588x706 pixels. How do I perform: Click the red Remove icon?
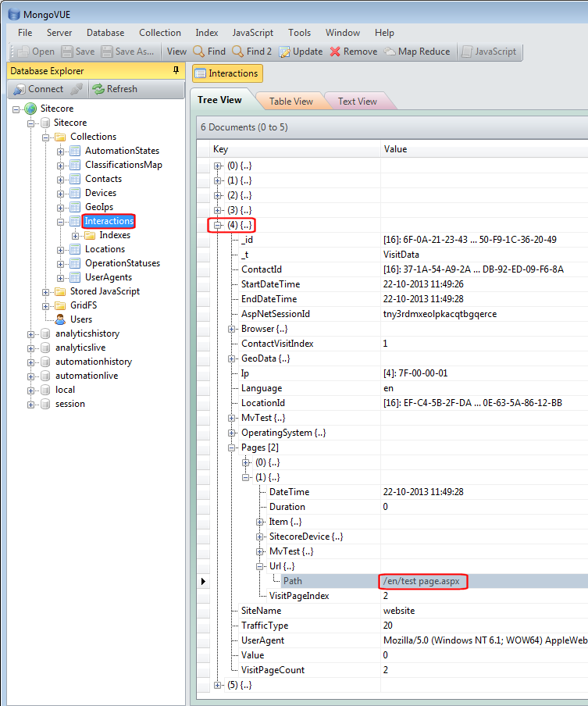pos(335,52)
